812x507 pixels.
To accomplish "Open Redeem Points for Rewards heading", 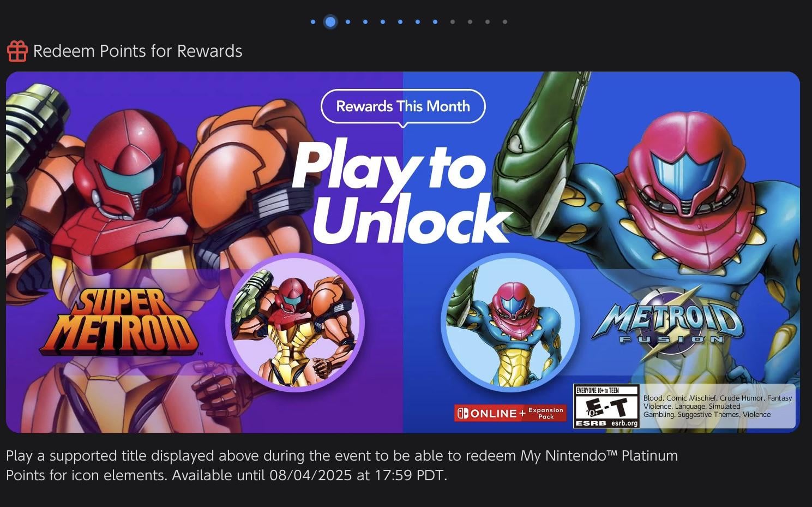I will 137,51.
